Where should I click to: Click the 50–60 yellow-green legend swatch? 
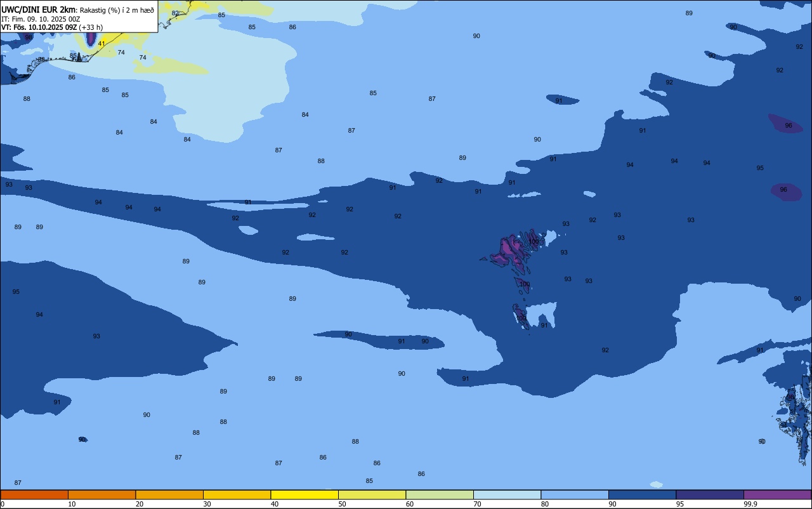[372, 494]
